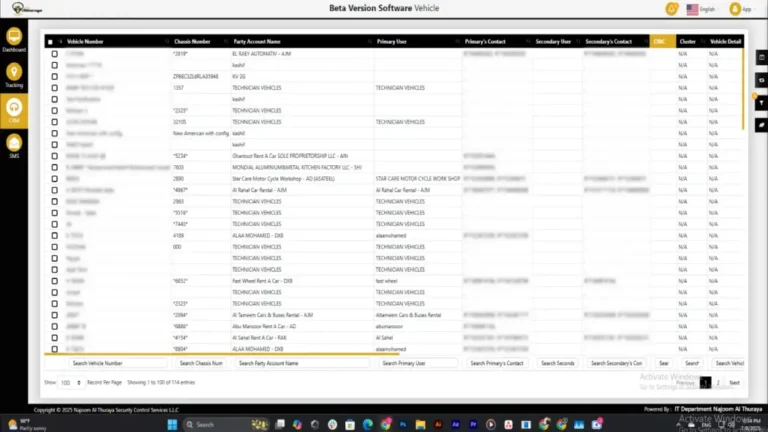Open the SMS envelope icon
This screenshot has height=432, width=768.
click(x=14, y=144)
